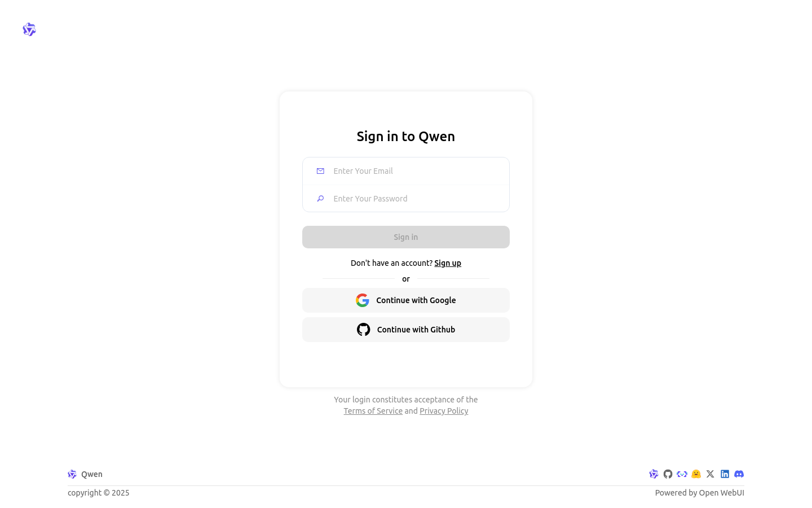Open the Terms of Service link

373,411
